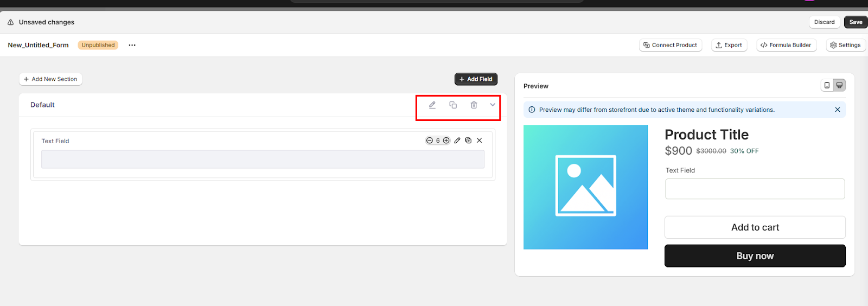Click the Add Field button
Screen dimensions: 868x306
pyautogui.click(x=476, y=79)
